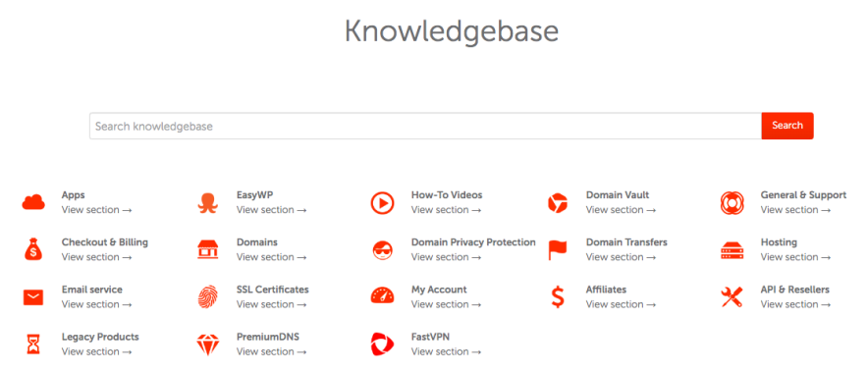868x372 pixels.
Task: Click the Knowledgebase page heading
Action: point(451,31)
